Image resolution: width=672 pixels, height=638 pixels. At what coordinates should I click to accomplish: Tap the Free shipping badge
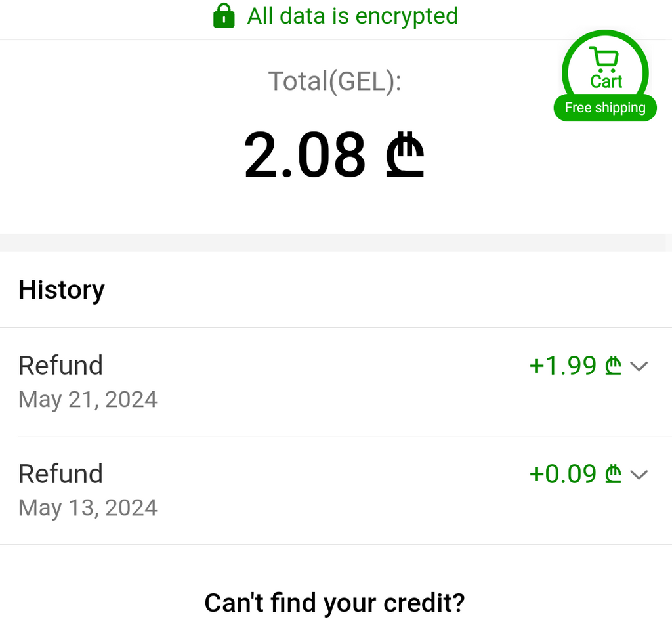(605, 108)
